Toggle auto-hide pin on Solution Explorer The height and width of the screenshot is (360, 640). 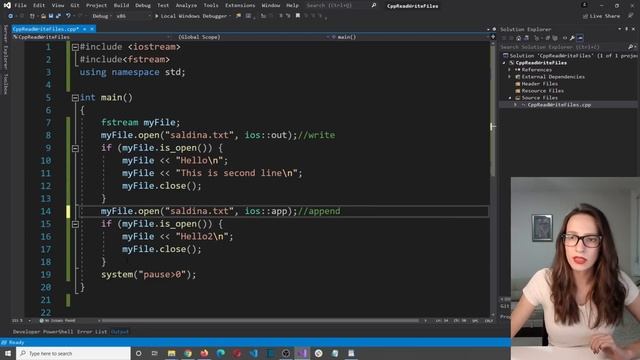(x=627, y=29)
